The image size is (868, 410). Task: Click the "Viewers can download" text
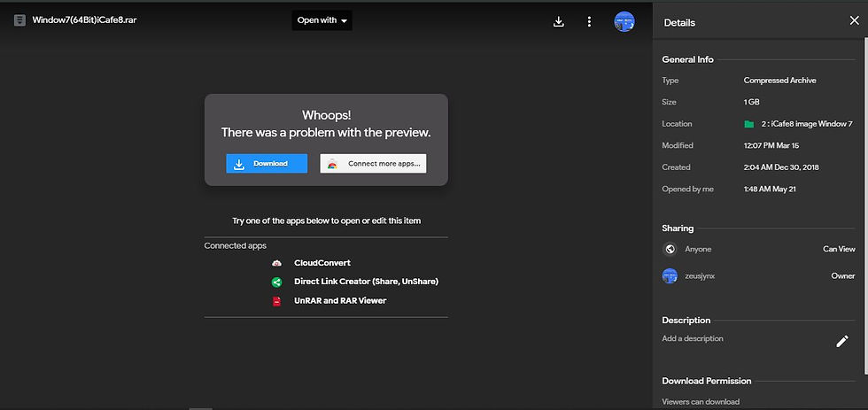point(701,402)
